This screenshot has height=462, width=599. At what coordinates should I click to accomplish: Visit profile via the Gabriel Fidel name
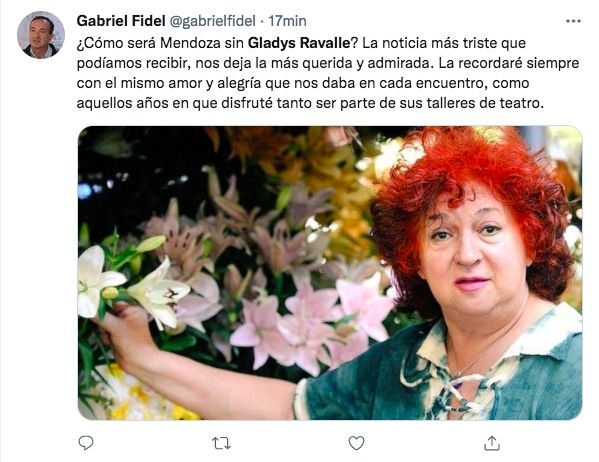(121, 21)
